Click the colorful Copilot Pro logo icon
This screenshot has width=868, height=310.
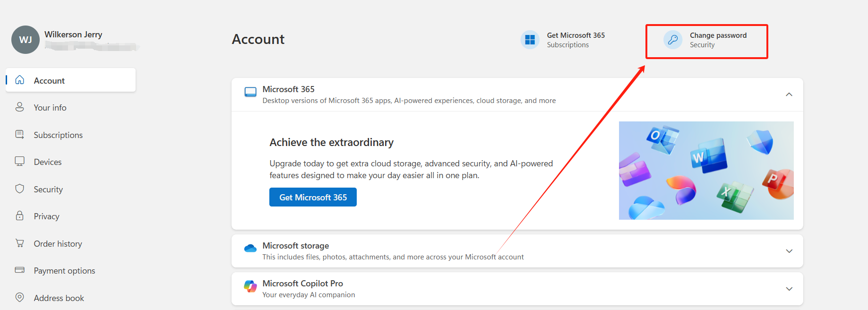[x=250, y=286]
